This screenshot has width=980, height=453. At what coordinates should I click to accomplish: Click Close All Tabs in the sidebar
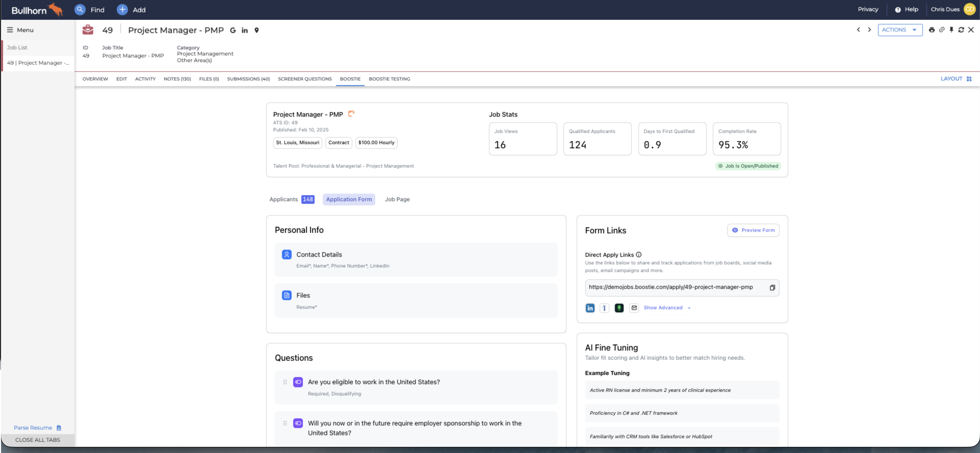pyautogui.click(x=37, y=440)
